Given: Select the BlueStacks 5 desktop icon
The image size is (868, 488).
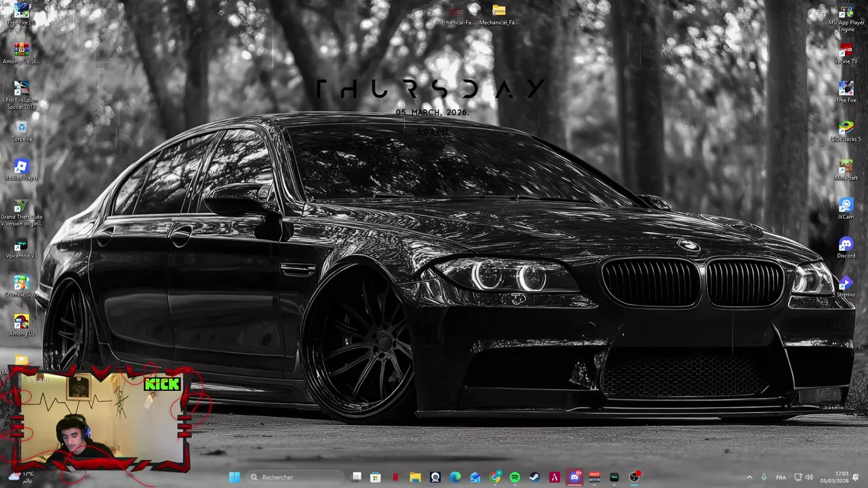Looking at the screenshot, I should click(x=846, y=131).
